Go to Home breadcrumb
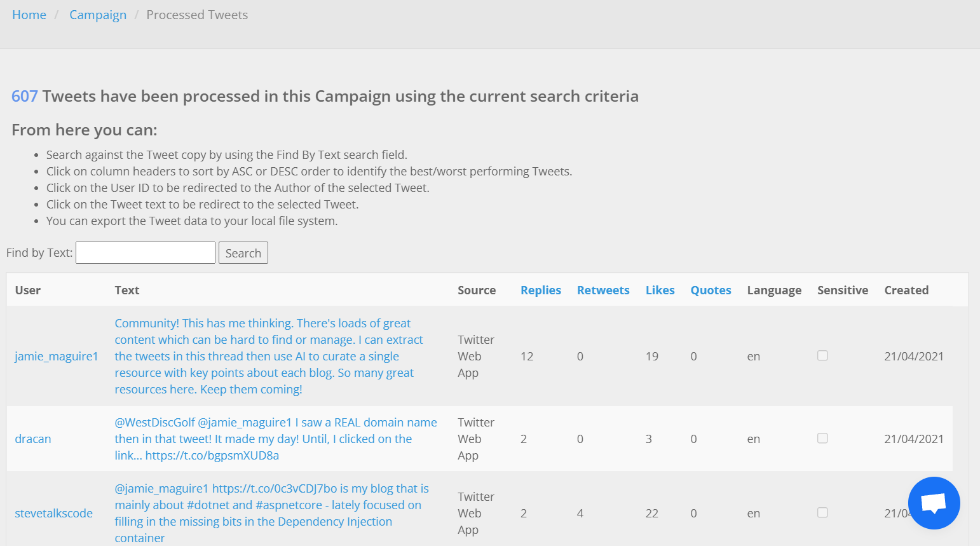 pyautogui.click(x=29, y=15)
